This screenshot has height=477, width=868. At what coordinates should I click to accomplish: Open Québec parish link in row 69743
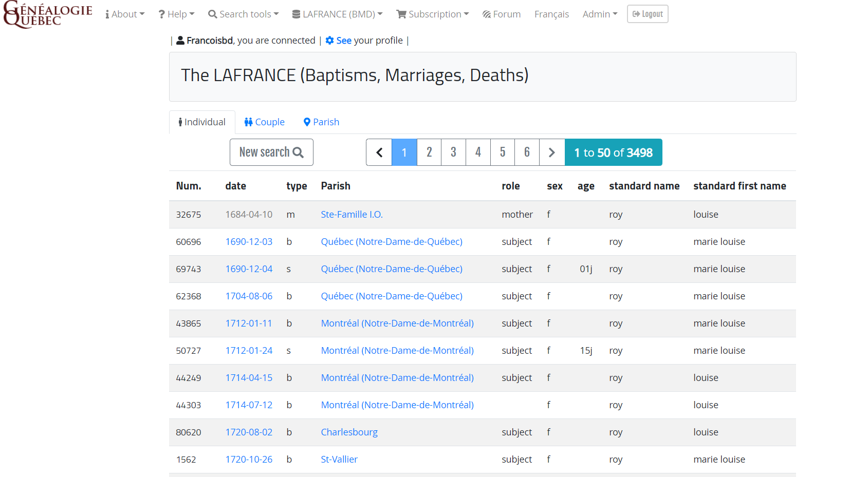coord(392,269)
